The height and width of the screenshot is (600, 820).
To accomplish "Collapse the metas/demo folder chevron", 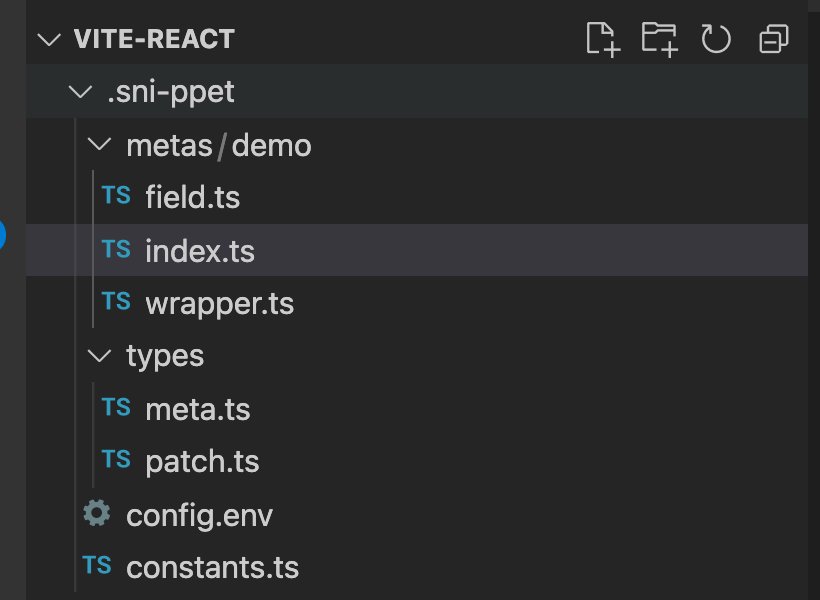I will point(99,144).
